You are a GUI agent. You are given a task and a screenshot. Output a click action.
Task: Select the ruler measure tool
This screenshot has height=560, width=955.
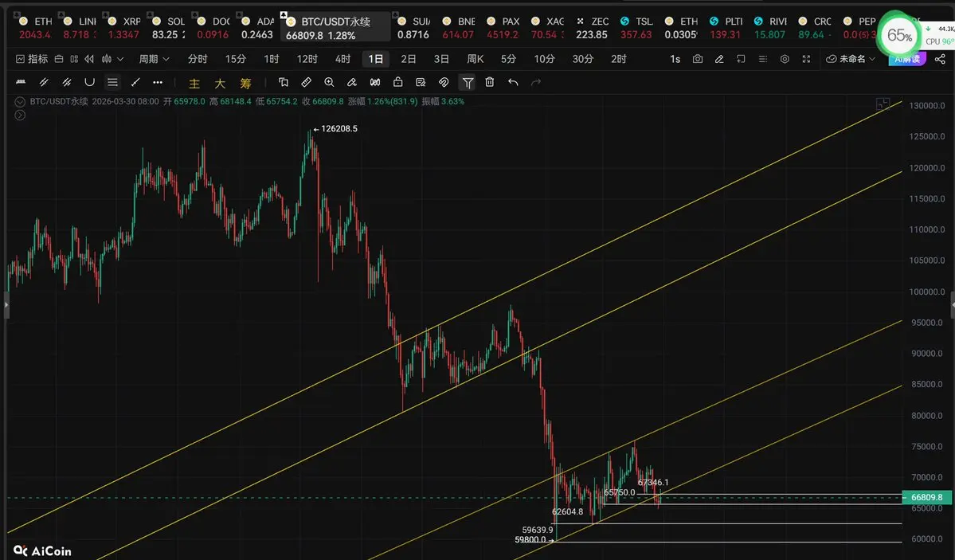307,82
